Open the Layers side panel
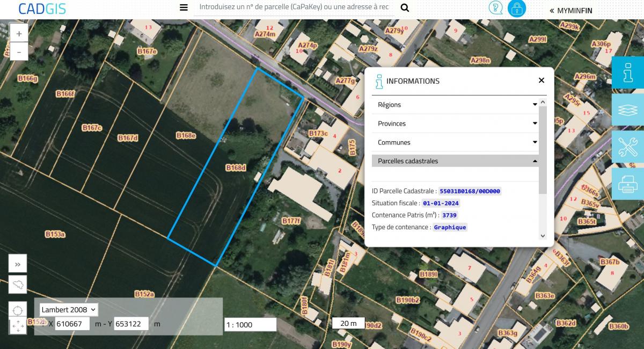 [627, 110]
